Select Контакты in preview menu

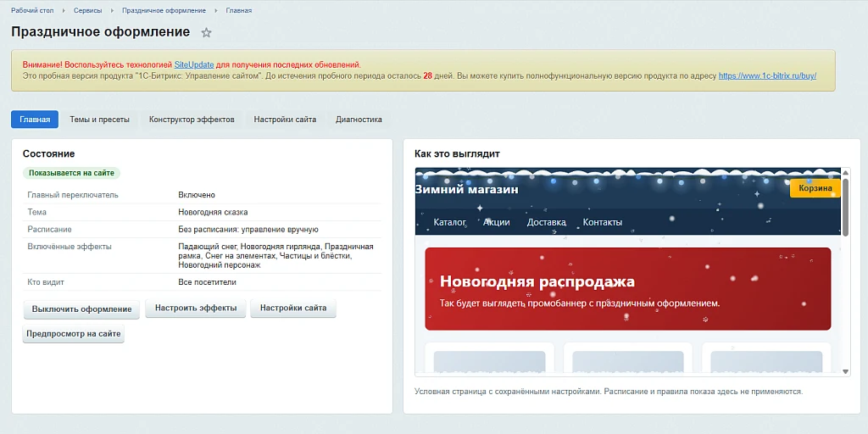point(603,222)
